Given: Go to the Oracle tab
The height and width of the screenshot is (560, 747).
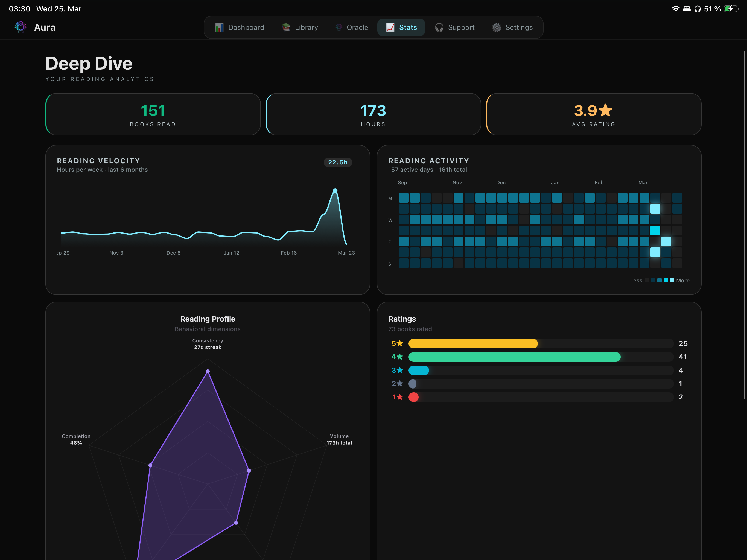Looking at the screenshot, I should coord(352,27).
